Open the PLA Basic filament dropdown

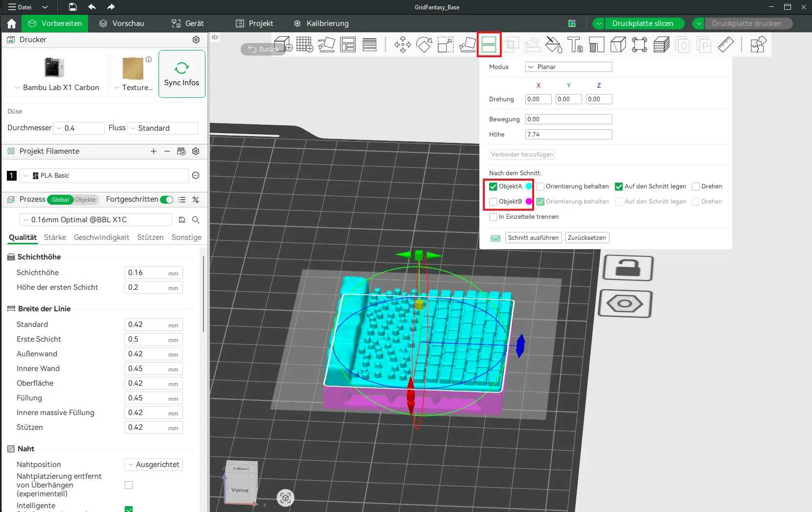(x=104, y=176)
